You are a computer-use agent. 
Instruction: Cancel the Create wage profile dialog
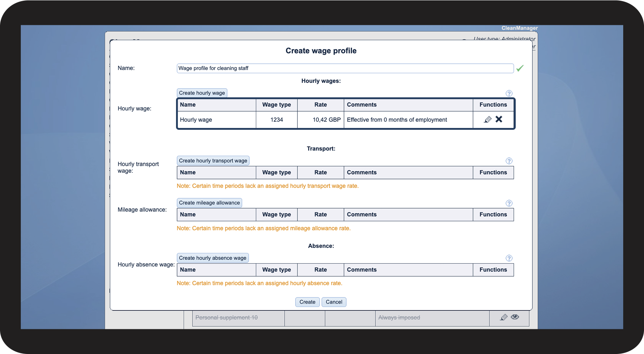334,302
